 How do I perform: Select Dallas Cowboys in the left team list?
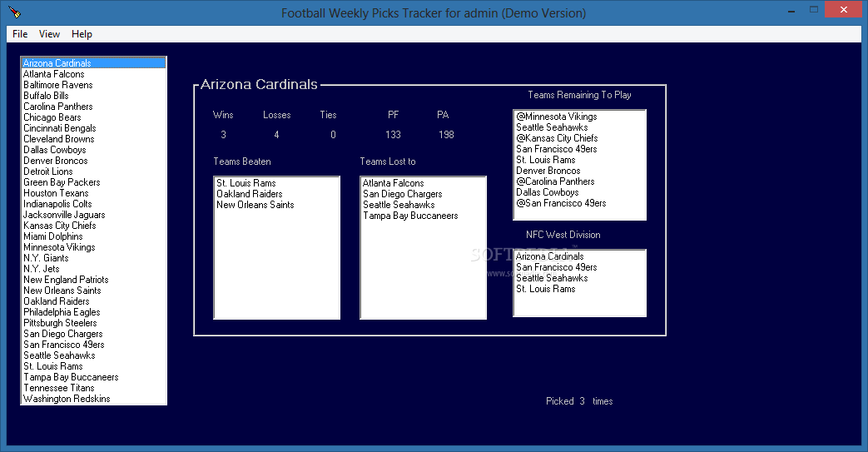click(x=93, y=150)
